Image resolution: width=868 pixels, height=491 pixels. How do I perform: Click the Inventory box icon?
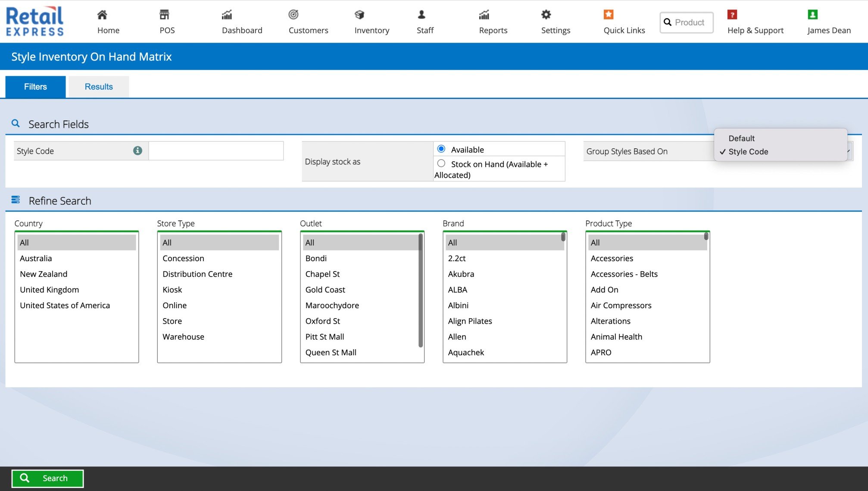point(359,15)
